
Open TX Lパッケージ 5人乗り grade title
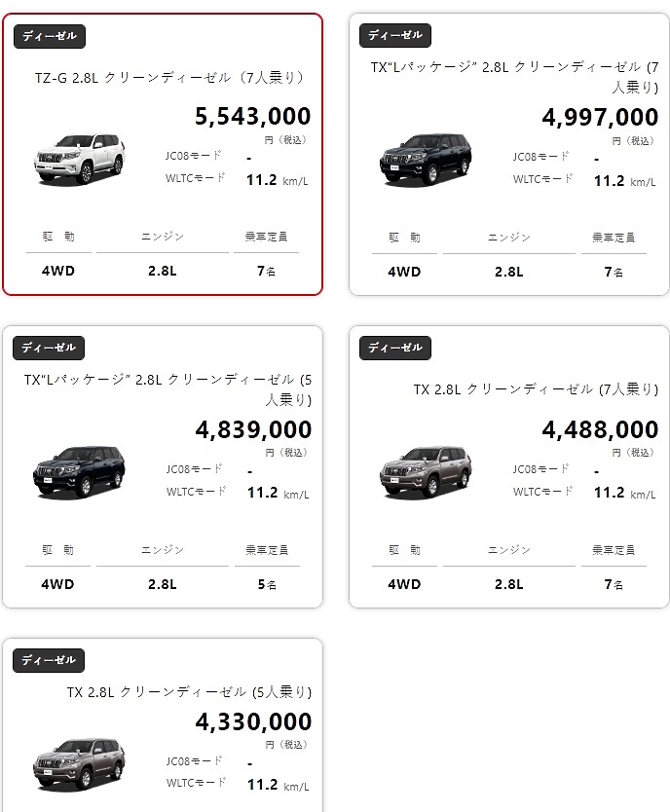pos(167,389)
